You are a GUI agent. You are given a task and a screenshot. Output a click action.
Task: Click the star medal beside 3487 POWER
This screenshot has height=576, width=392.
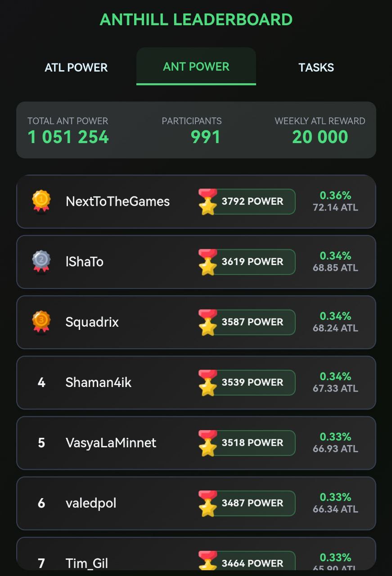pyautogui.click(x=208, y=503)
